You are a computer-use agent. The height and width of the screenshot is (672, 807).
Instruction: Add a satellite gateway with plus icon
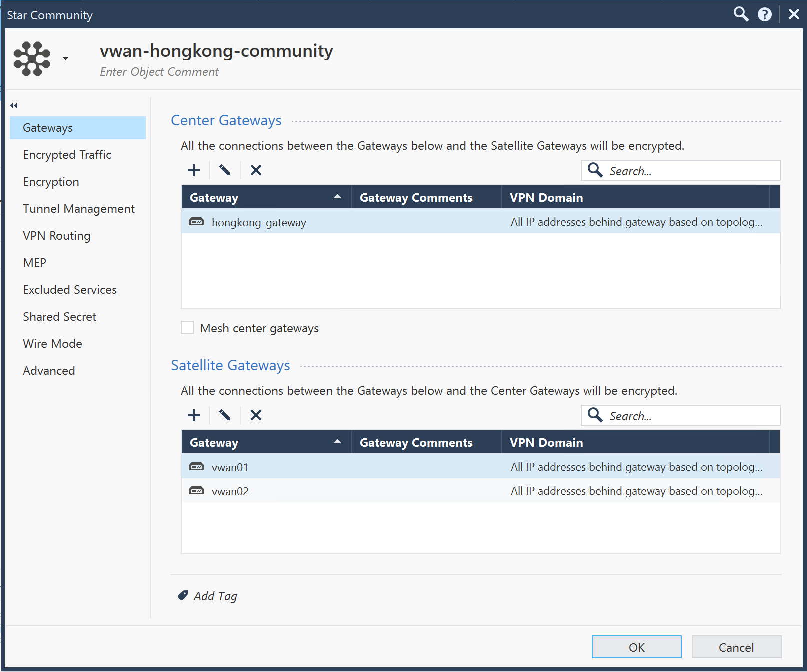coord(194,415)
